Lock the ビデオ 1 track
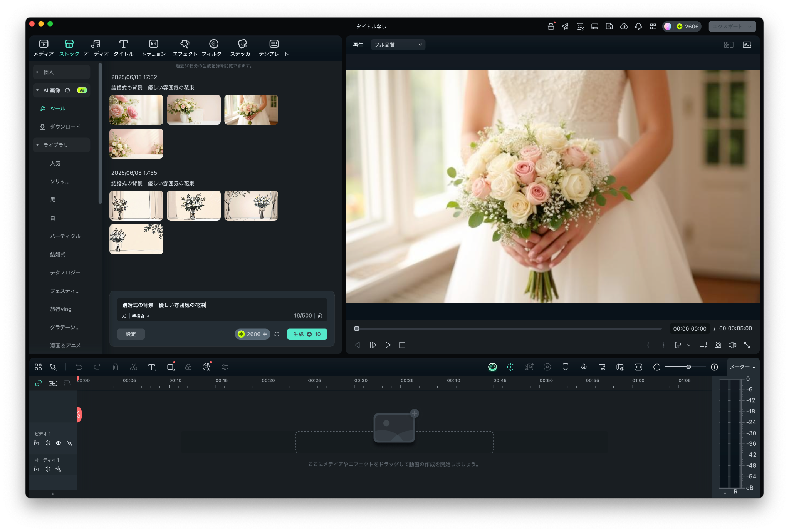The image size is (789, 532). point(37,443)
